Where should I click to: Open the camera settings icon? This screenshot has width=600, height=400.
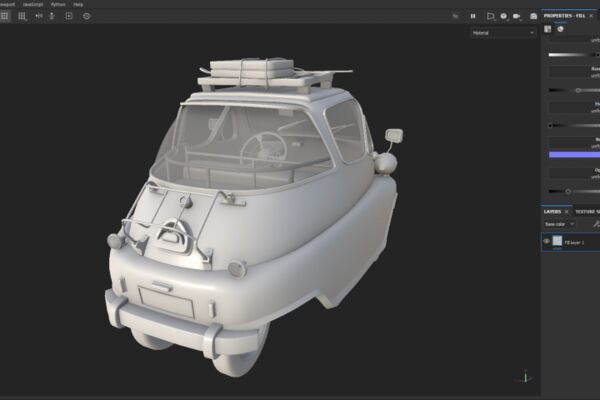[517, 16]
